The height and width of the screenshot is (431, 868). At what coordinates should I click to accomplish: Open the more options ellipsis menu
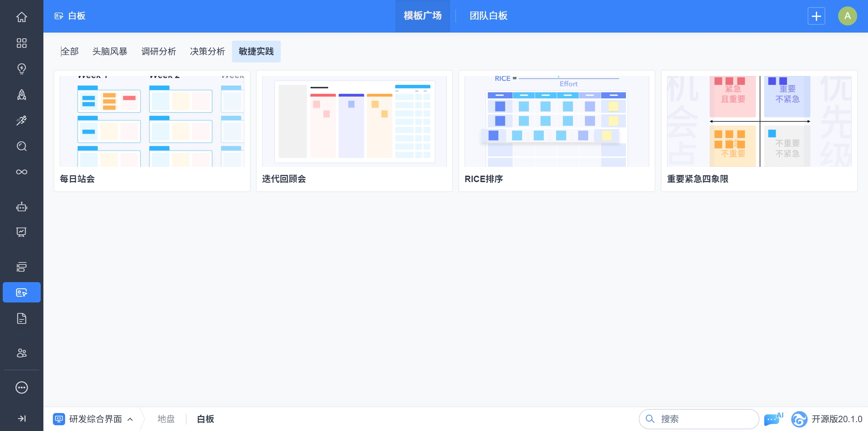point(22,387)
